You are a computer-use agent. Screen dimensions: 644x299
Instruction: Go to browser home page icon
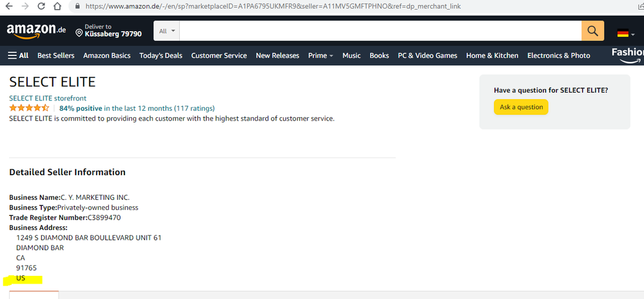coord(57,6)
